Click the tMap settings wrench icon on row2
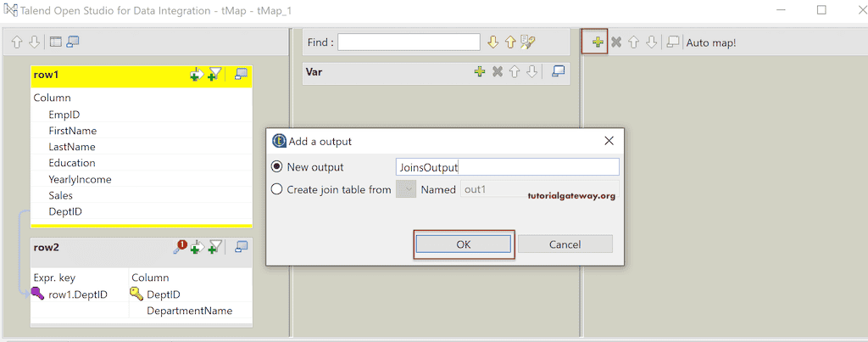The height and width of the screenshot is (342, 868). (180, 247)
